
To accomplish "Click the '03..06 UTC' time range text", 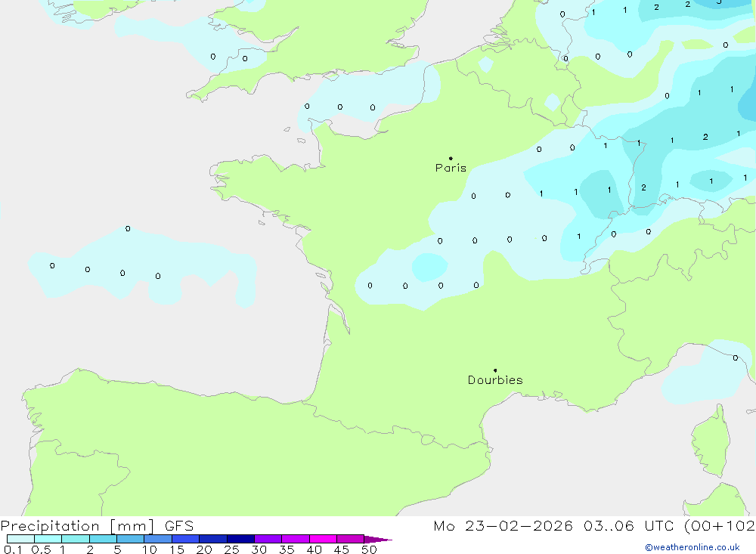I will [x=629, y=526].
